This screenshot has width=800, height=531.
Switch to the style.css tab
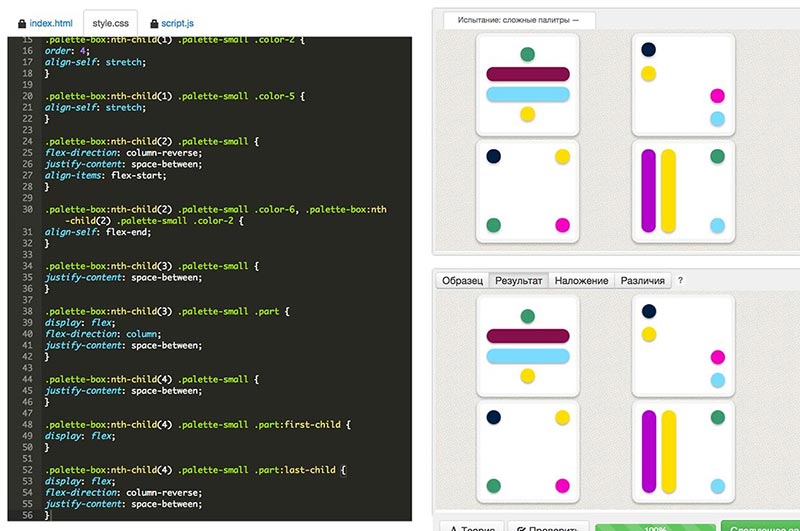pos(112,21)
